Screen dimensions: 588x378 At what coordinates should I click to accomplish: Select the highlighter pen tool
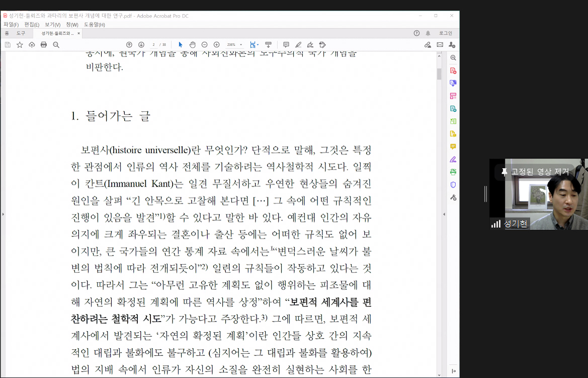coord(298,45)
